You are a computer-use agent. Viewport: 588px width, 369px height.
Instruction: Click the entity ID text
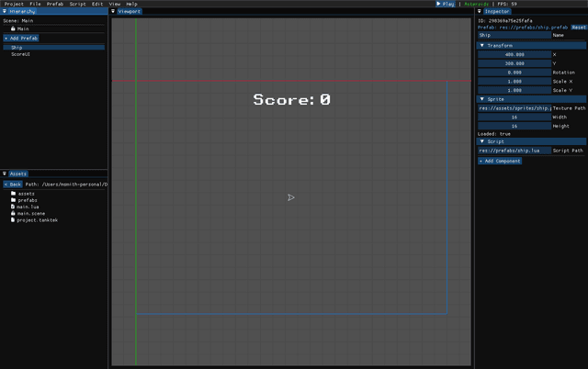click(504, 20)
